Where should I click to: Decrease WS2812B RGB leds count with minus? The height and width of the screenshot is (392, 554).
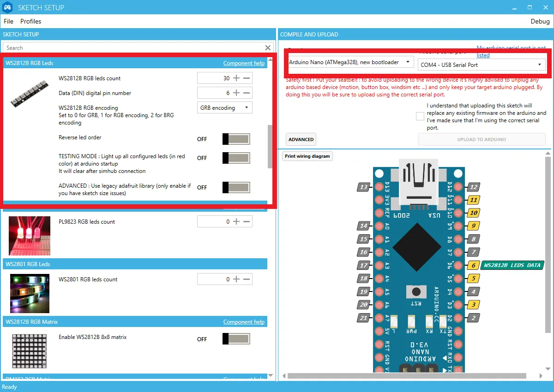(247, 78)
